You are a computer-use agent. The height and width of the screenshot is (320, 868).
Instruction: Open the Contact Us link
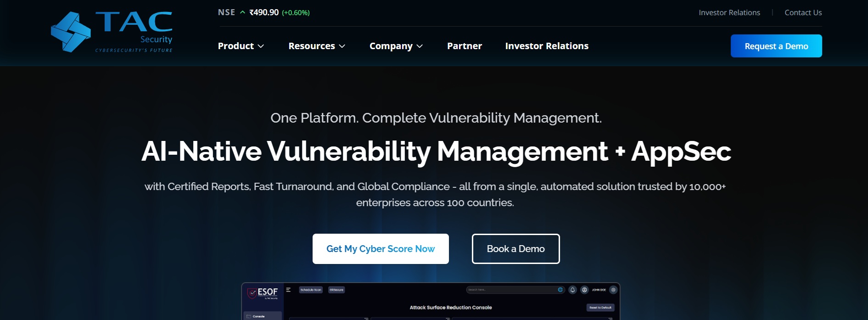803,12
